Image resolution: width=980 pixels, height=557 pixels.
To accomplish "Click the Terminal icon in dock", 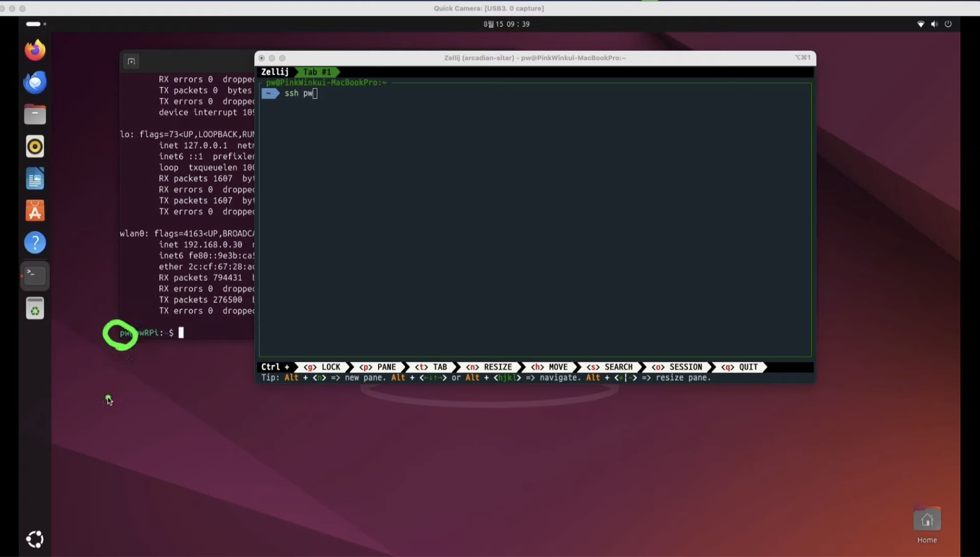I will click(x=35, y=275).
